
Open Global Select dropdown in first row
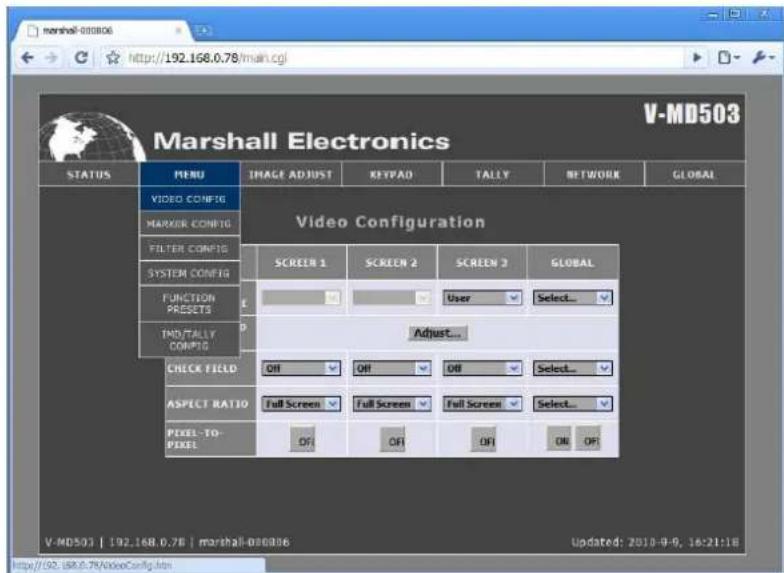pos(572,298)
